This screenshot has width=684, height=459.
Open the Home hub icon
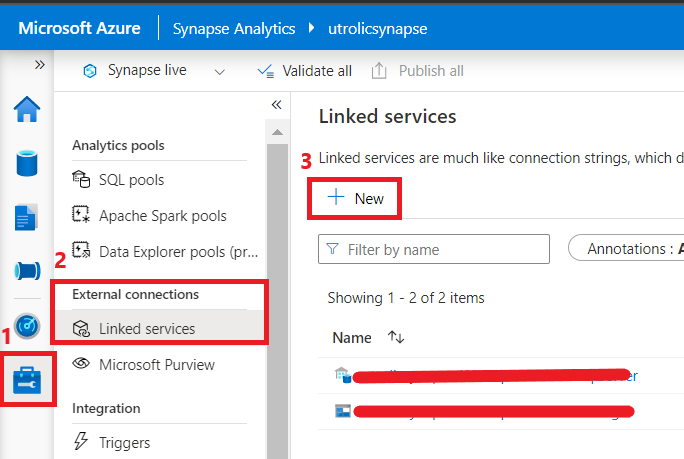27,109
